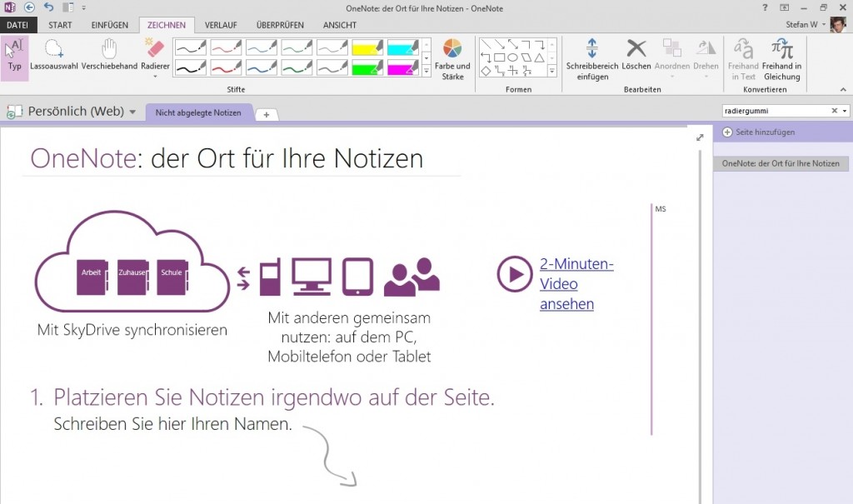Pick the double-headed arrow shape
The height and width of the screenshot is (504, 853).
click(x=513, y=45)
